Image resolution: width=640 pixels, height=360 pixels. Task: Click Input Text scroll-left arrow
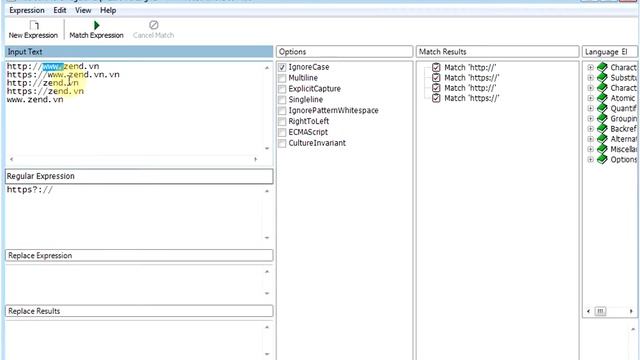pyautogui.click(x=11, y=159)
